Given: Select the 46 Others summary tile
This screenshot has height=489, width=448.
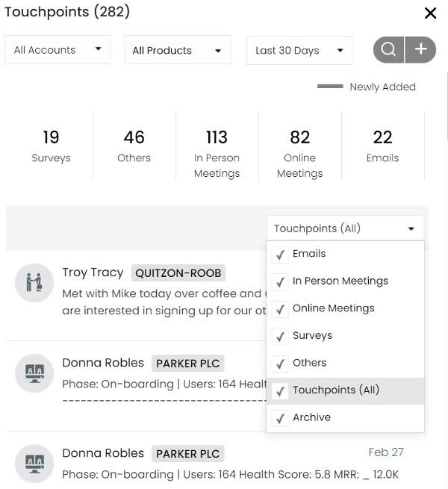Looking at the screenshot, I should pos(134,146).
